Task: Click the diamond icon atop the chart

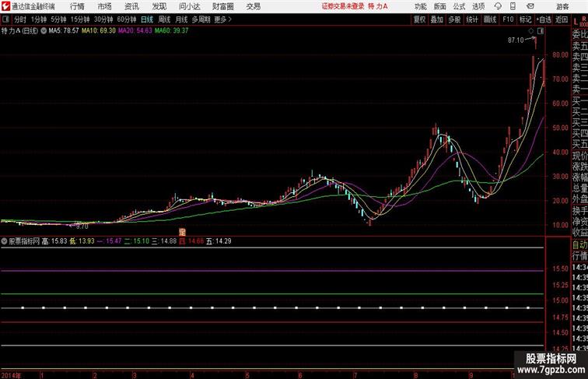Action: pyautogui.click(x=531, y=31)
